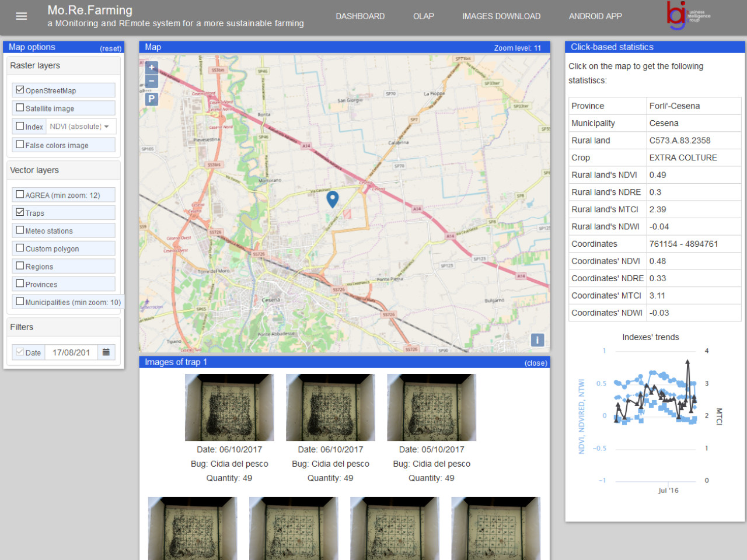Click Coordinates' MTCI value 3.11
The image size is (747, 560).
658,296
